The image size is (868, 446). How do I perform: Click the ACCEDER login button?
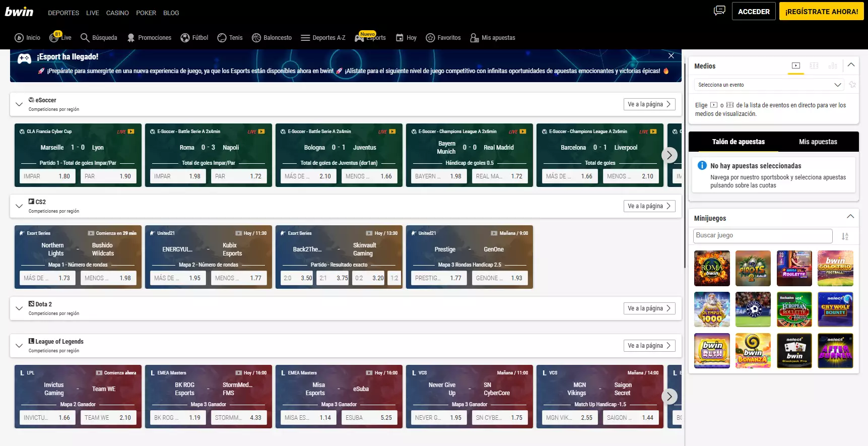coord(754,11)
